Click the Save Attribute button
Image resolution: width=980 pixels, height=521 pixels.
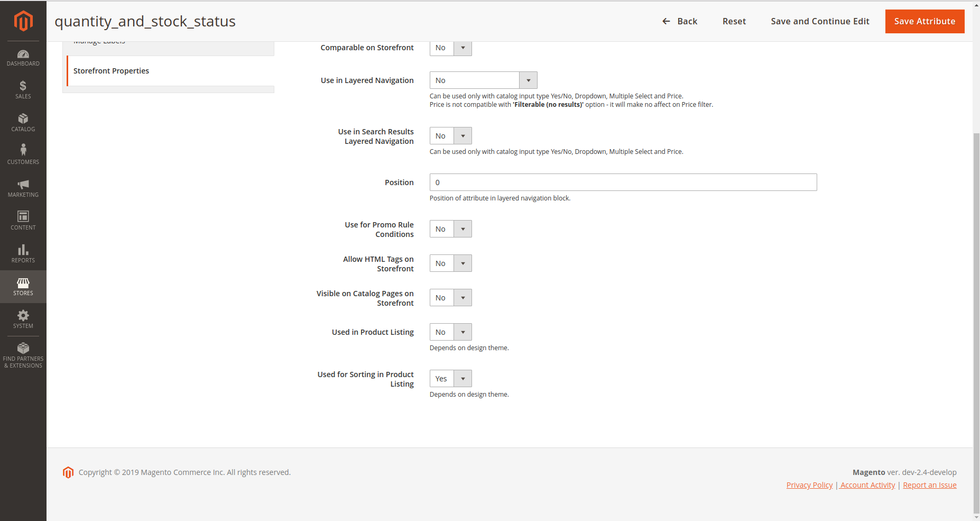tap(924, 21)
